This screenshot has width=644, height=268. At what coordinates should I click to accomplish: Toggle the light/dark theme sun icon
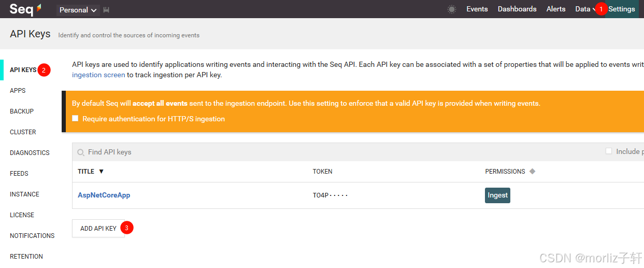(452, 9)
